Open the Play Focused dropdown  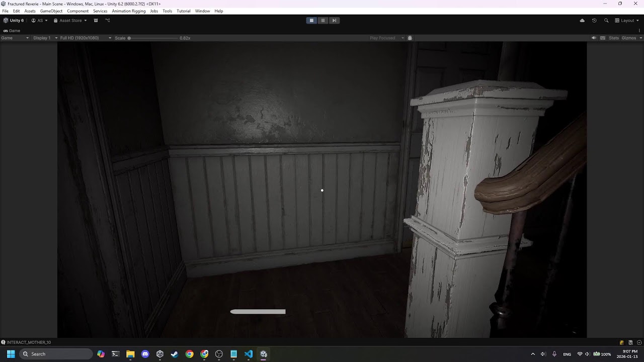387,38
